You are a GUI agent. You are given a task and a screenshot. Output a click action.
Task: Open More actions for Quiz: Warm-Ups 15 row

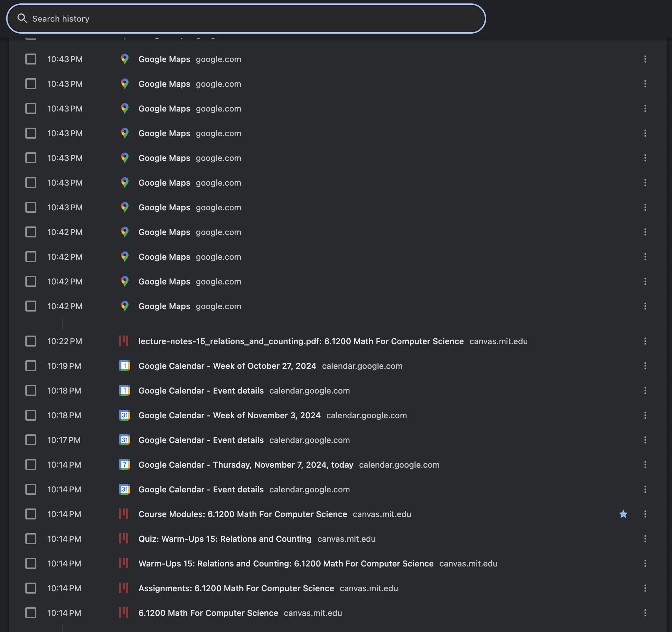pyautogui.click(x=645, y=539)
